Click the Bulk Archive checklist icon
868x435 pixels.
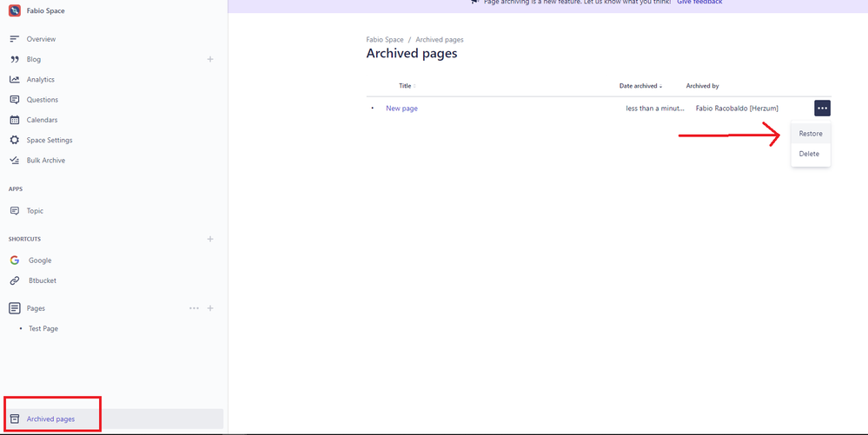15,161
